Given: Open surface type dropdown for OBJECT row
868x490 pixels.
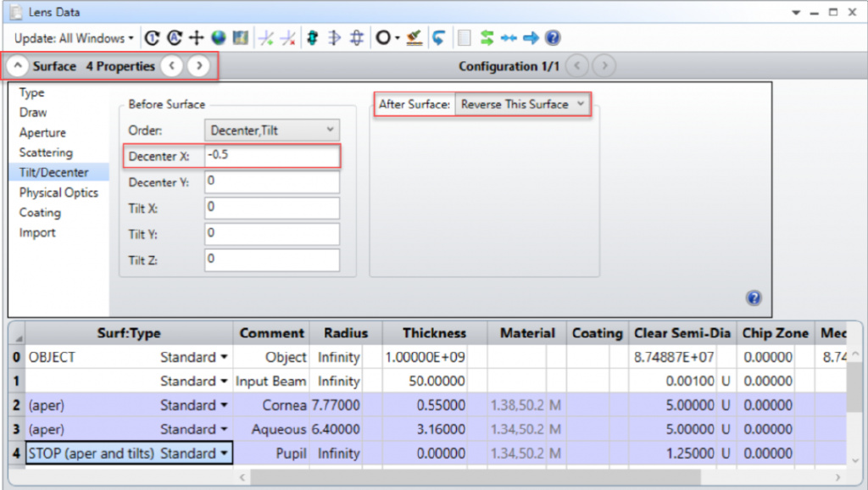Looking at the screenshot, I should click(x=224, y=357).
